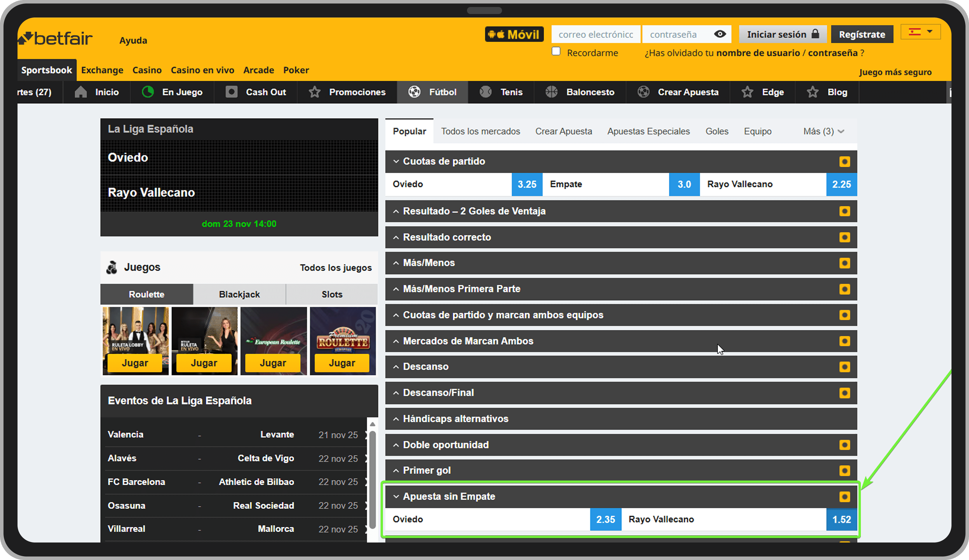Screen dimensions: 969x560
Task: Switch to Apuestas Especiales tab
Action: (649, 132)
